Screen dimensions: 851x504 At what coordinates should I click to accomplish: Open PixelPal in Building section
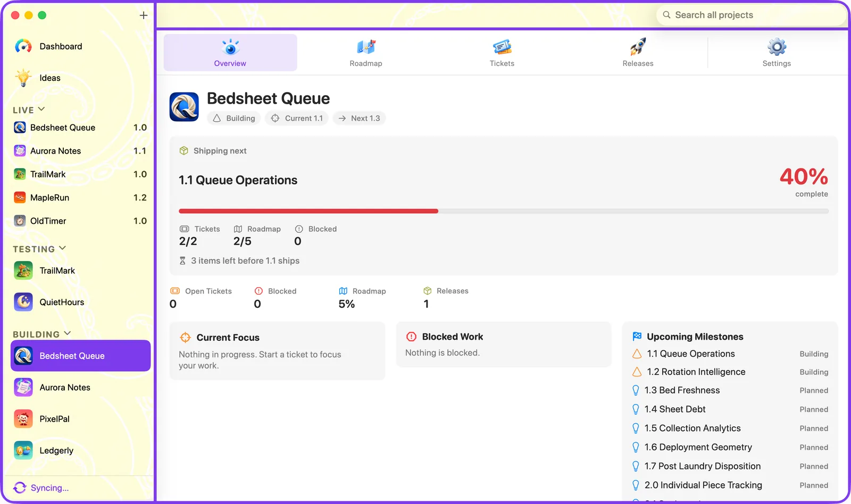[80, 419]
